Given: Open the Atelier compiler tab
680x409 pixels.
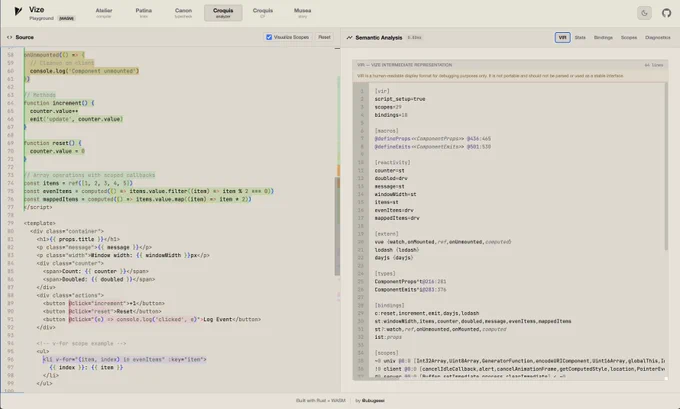Looking at the screenshot, I should point(104,13).
